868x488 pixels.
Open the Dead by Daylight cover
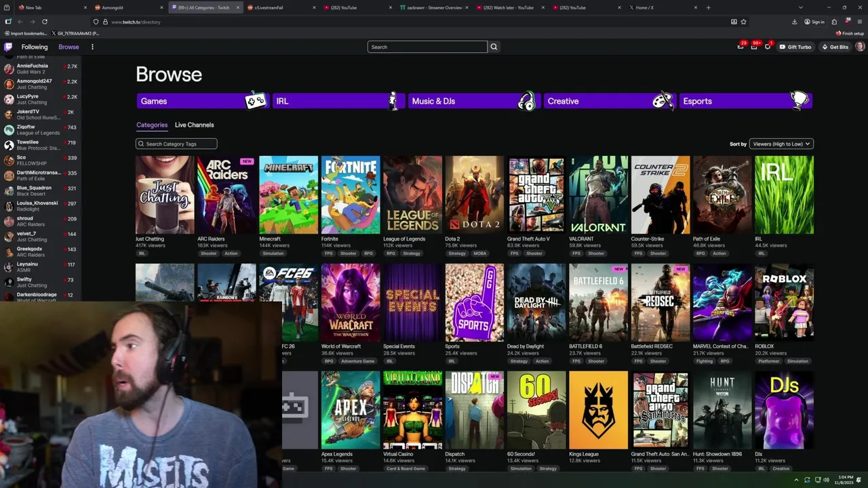[x=536, y=302]
